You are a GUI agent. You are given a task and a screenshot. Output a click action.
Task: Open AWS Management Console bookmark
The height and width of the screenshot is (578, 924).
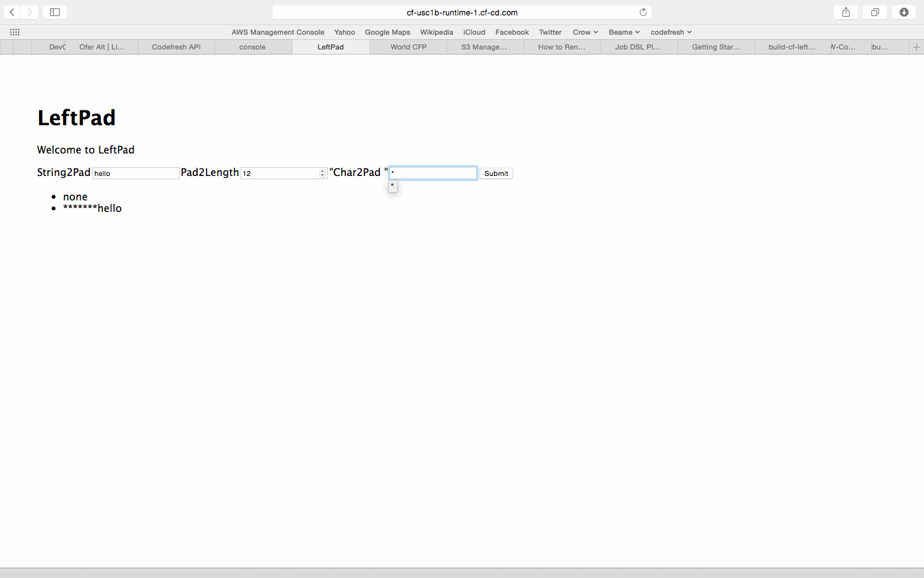(278, 32)
